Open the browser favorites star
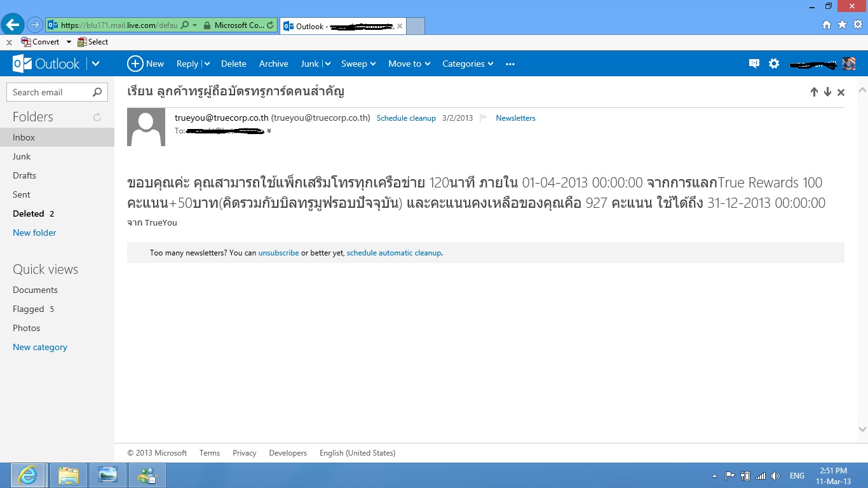The image size is (868, 488). click(x=842, y=25)
